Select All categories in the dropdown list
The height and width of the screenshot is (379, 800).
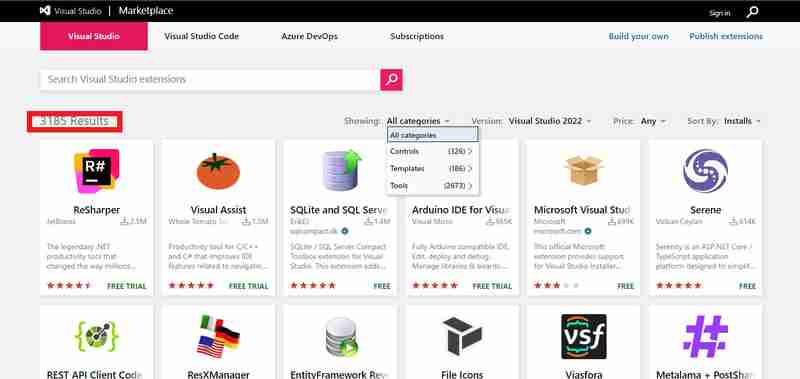[433, 135]
